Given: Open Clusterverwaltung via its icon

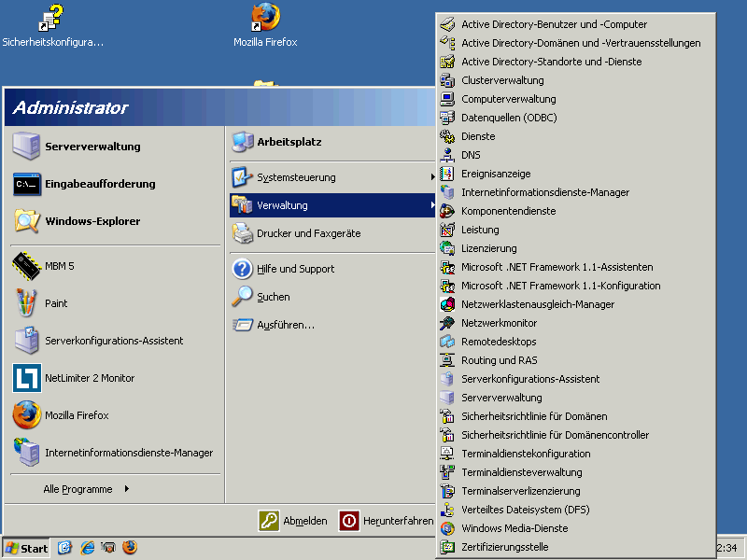Looking at the screenshot, I should click(x=447, y=80).
